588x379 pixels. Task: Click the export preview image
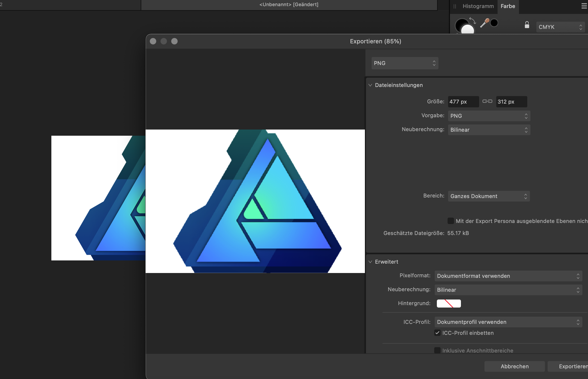pyautogui.click(x=255, y=201)
